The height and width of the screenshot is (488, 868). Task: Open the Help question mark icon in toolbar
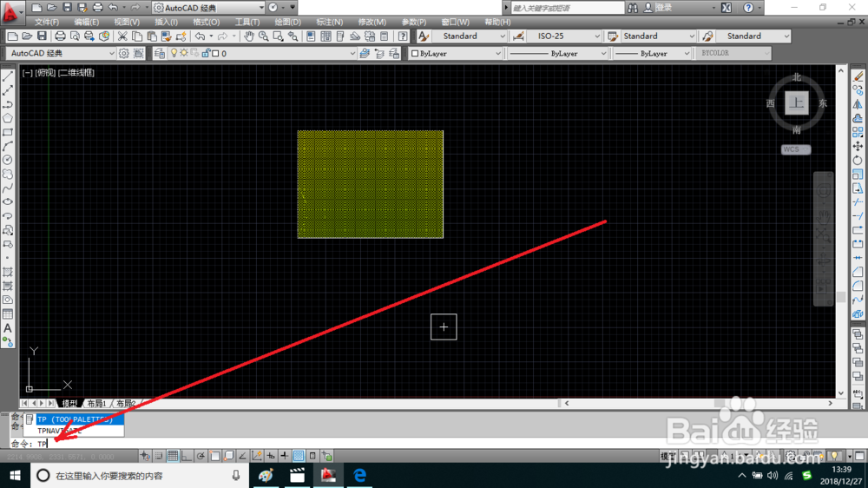tap(403, 36)
